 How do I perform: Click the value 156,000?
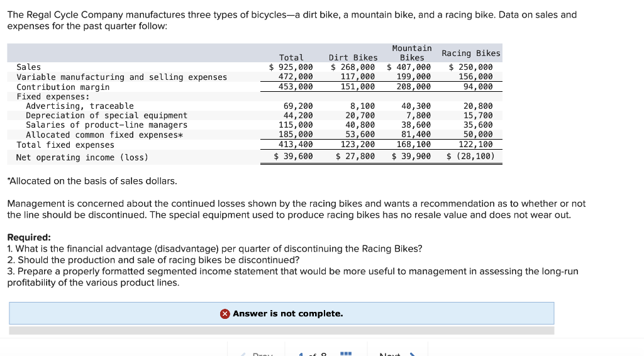[x=475, y=76]
